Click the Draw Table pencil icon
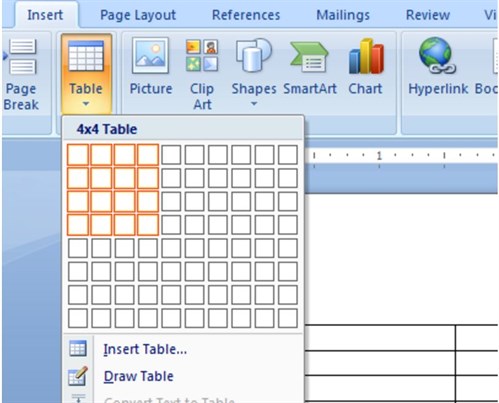 [78, 376]
